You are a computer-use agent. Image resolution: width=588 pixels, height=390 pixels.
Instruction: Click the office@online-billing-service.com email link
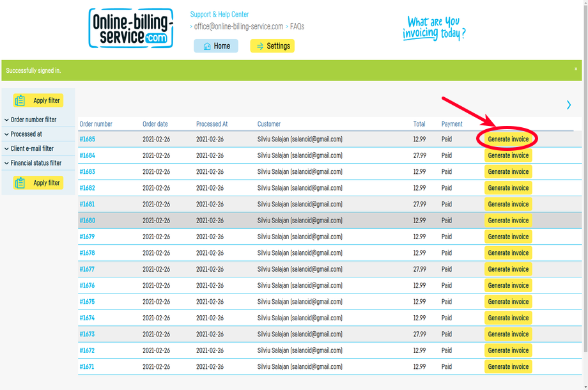tap(238, 27)
